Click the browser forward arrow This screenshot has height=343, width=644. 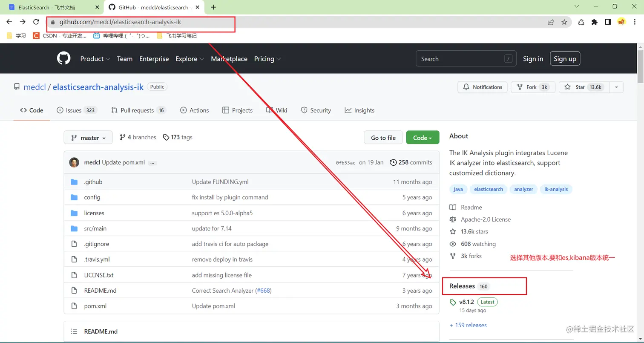23,22
